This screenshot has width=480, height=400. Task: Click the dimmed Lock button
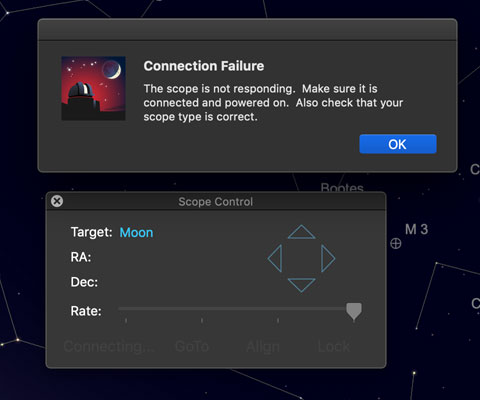[x=334, y=347]
